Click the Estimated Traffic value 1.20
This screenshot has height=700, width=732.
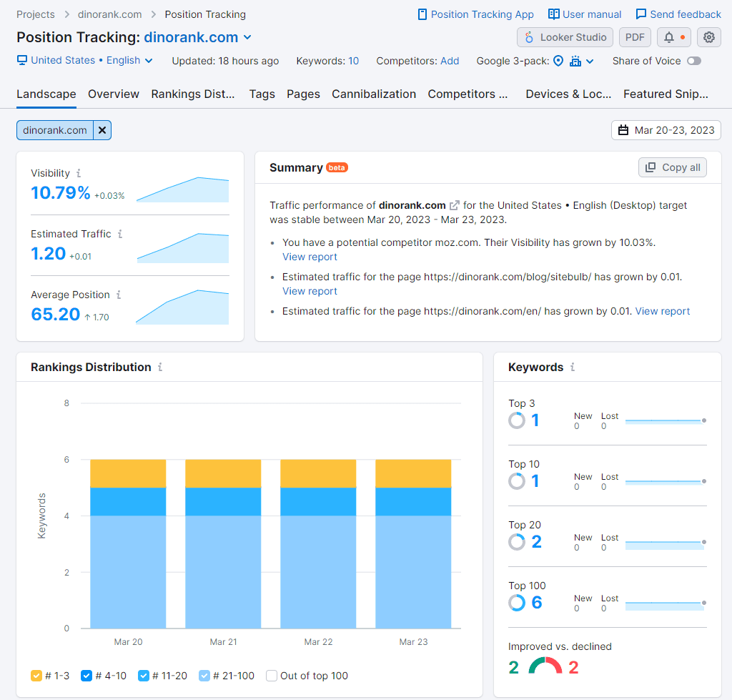click(x=48, y=254)
